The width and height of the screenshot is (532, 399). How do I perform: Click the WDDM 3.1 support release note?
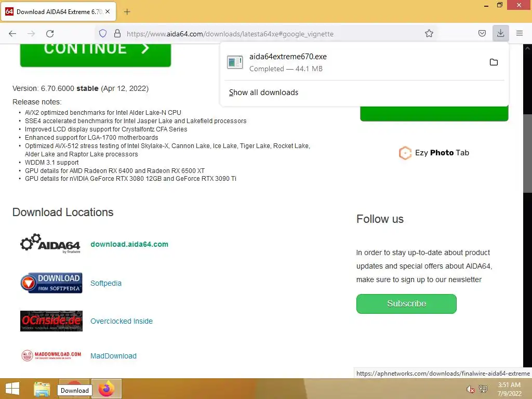click(x=51, y=163)
